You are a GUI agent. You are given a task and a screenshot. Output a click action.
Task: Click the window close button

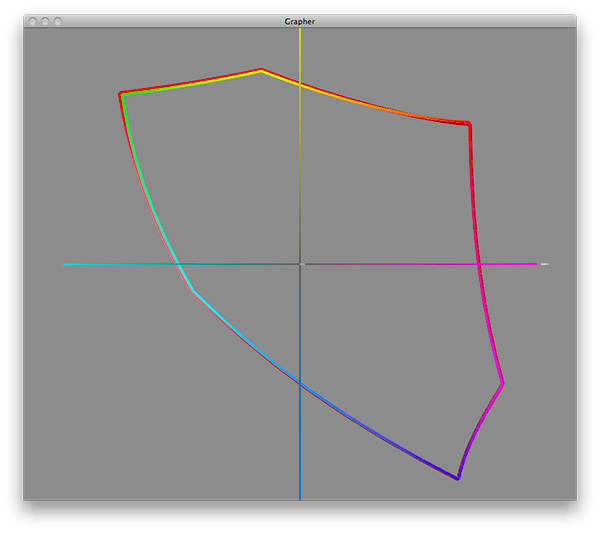point(34,21)
